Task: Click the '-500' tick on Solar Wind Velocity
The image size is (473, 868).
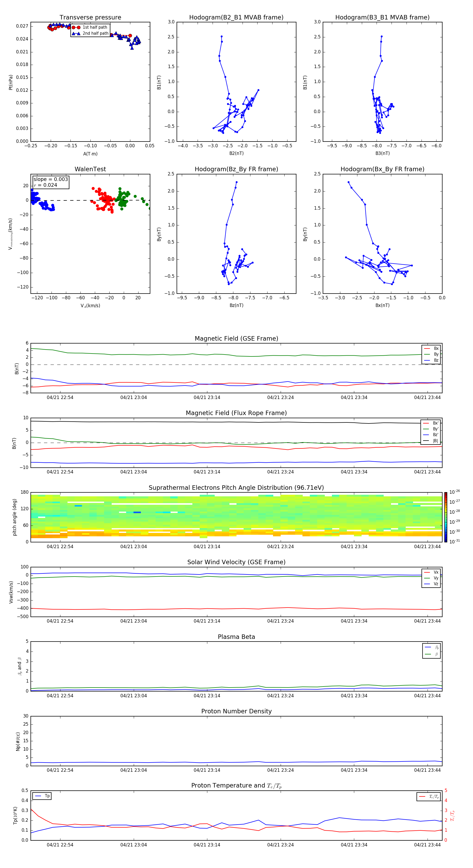Action: tap(23, 617)
